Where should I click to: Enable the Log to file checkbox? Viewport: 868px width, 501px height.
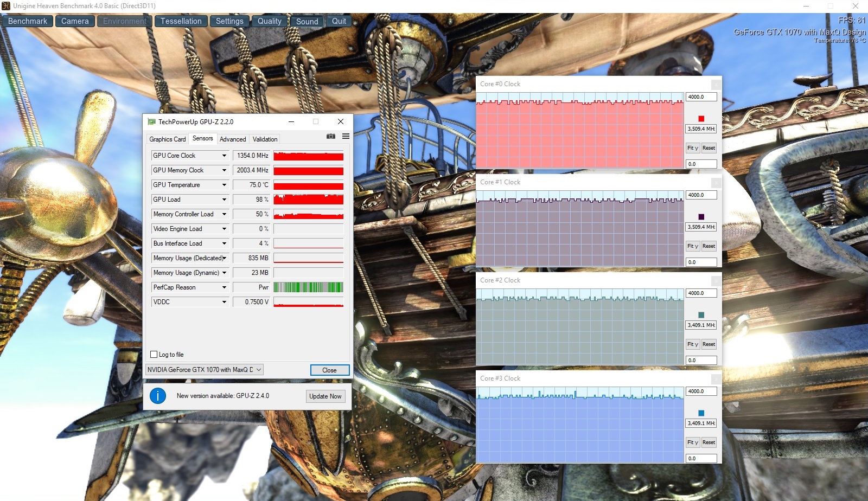pos(154,355)
